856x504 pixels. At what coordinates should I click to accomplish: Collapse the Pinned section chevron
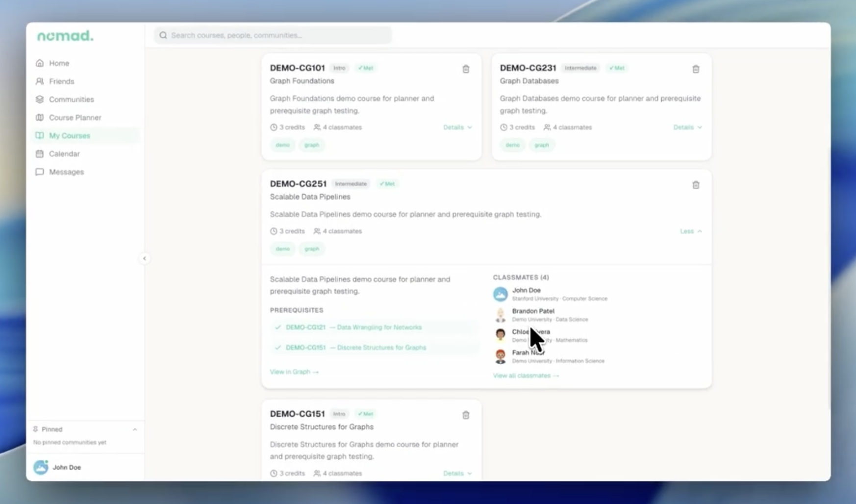coord(135,429)
